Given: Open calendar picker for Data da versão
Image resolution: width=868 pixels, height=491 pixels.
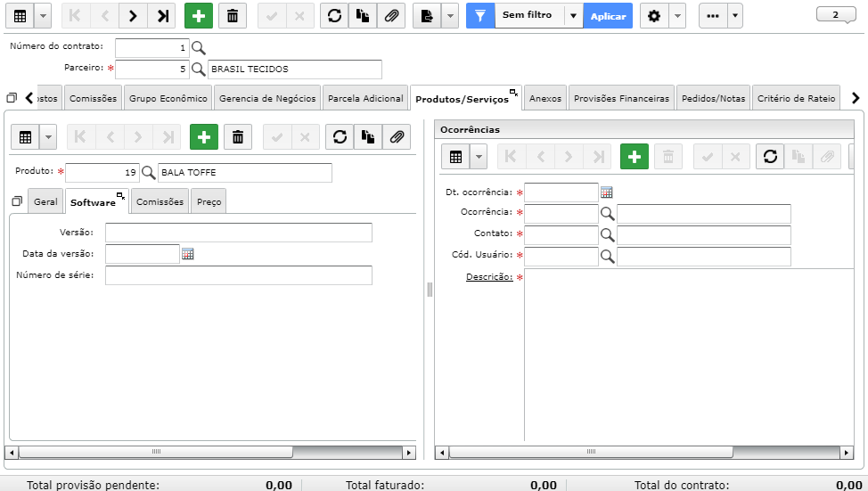Looking at the screenshot, I should tap(188, 254).
